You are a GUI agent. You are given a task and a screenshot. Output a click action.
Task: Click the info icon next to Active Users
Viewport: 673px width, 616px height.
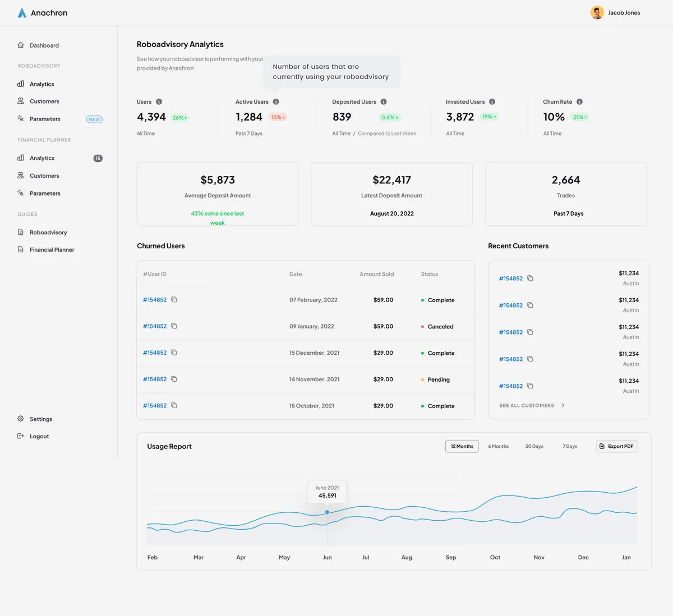276,102
